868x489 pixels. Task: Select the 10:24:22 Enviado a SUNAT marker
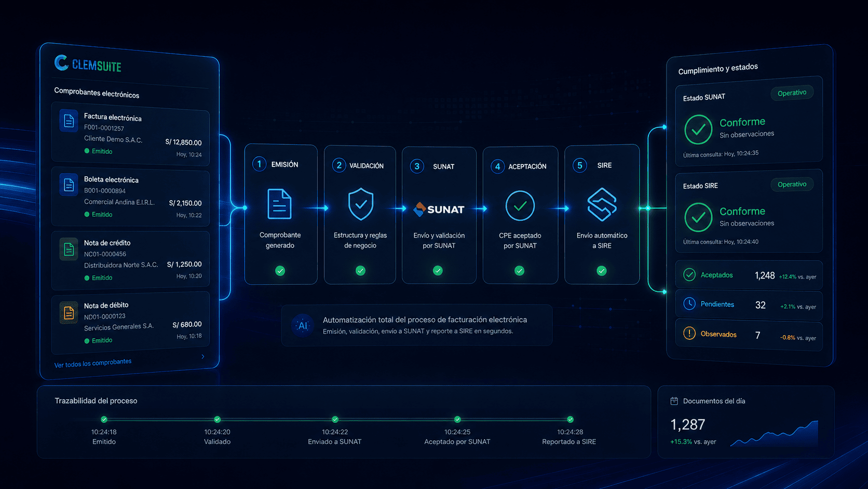(335, 419)
